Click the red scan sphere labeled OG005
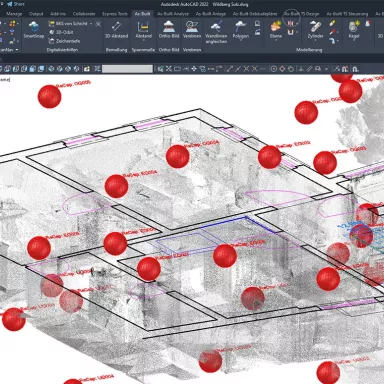Viewport: 384px width, 384px height. click(49, 97)
